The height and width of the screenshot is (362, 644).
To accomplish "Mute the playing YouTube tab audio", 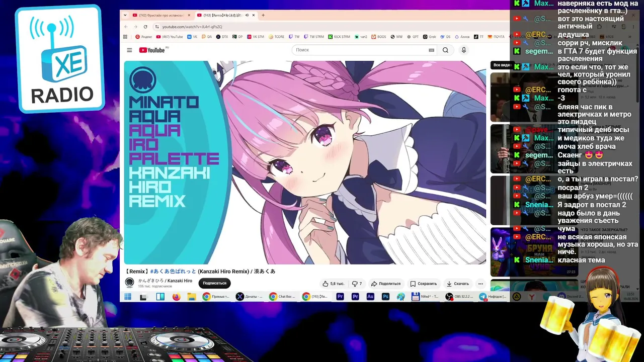I will point(247,15).
